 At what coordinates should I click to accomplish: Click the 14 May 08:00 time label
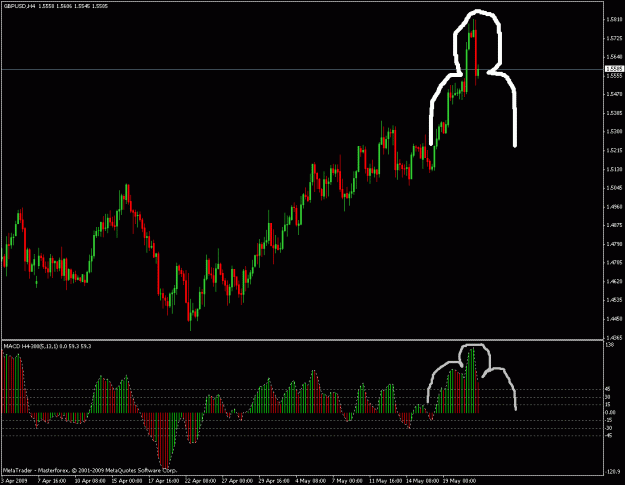422,481
